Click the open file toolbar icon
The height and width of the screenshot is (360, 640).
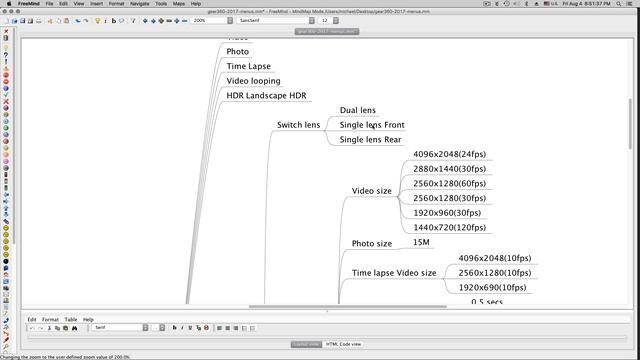click(x=15, y=20)
